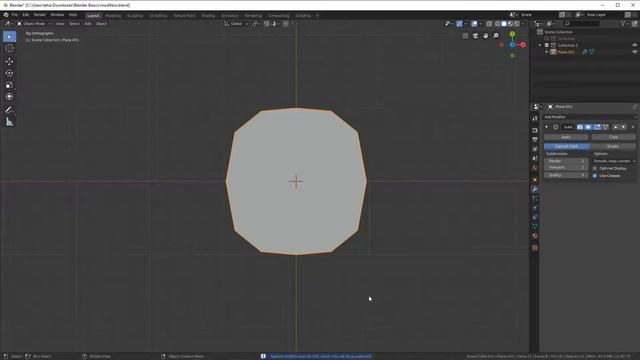
Task: Select the Scale tool
Action: (9, 85)
